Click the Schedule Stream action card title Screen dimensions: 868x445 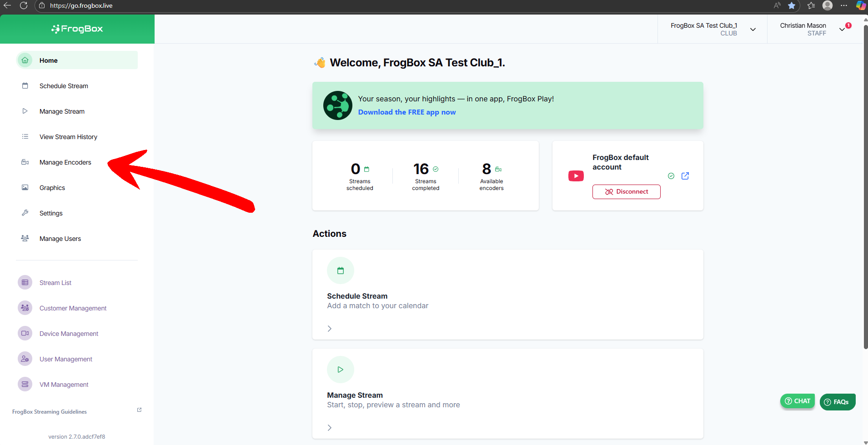point(357,296)
